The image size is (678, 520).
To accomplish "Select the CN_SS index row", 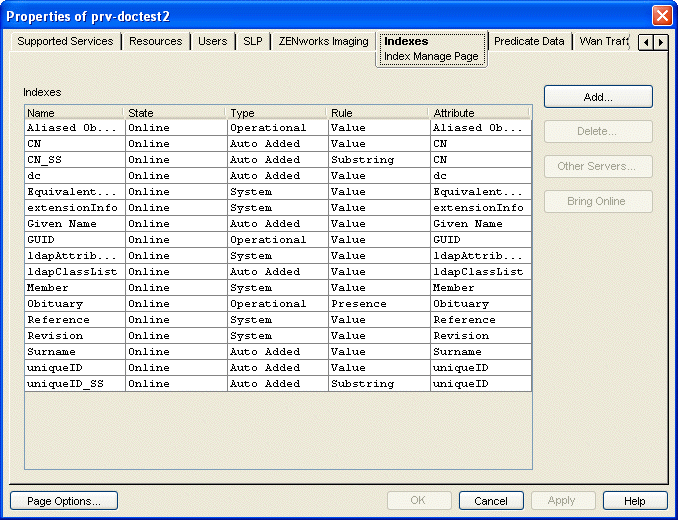I will (74, 160).
